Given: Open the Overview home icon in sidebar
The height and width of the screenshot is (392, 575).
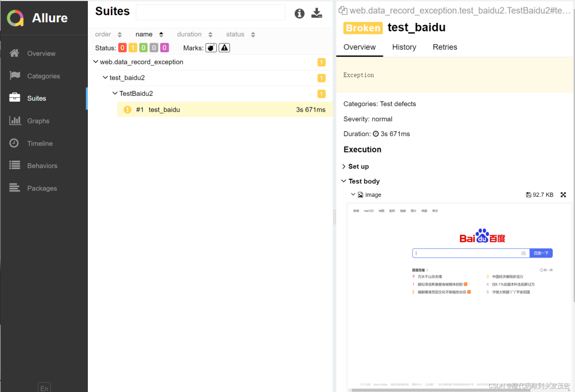Looking at the screenshot, I should [14, 53].
